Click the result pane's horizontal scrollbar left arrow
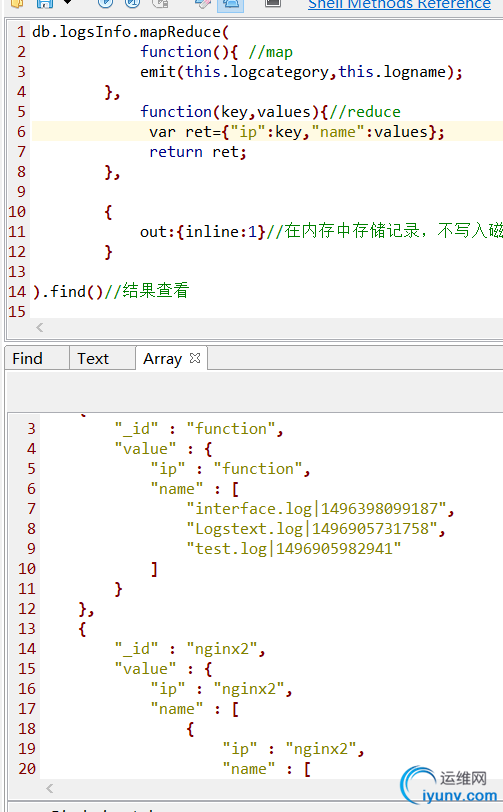The image size is (503, 812). (x=49, y=788)
